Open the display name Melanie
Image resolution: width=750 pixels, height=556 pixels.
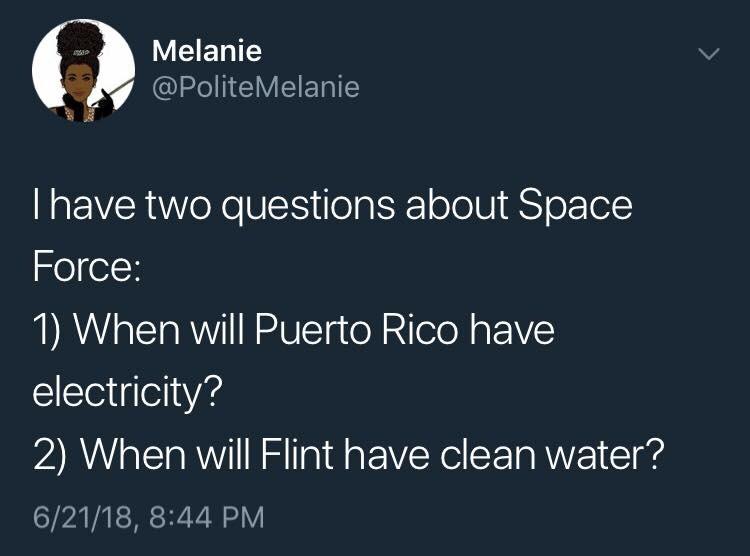pyautogui.click(x=207, y=50)
